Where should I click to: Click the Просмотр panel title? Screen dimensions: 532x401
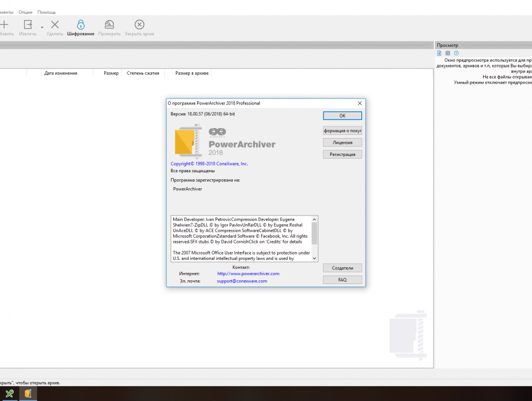pos(448,45)
